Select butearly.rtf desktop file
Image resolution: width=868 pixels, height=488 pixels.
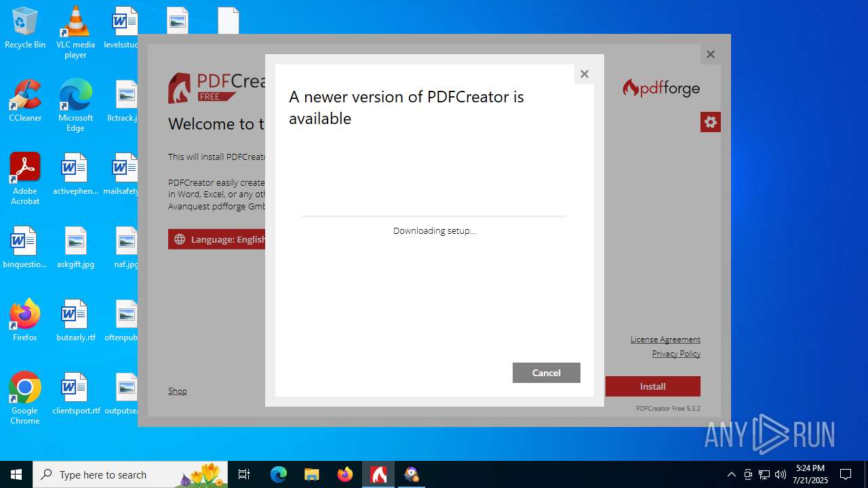pos(75,321)
